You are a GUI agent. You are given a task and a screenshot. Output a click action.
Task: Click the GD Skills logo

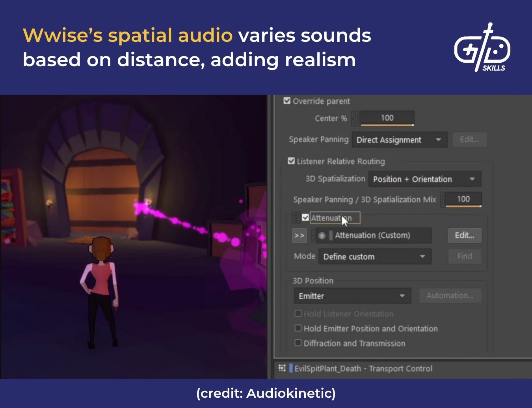[x=482, y=49]
